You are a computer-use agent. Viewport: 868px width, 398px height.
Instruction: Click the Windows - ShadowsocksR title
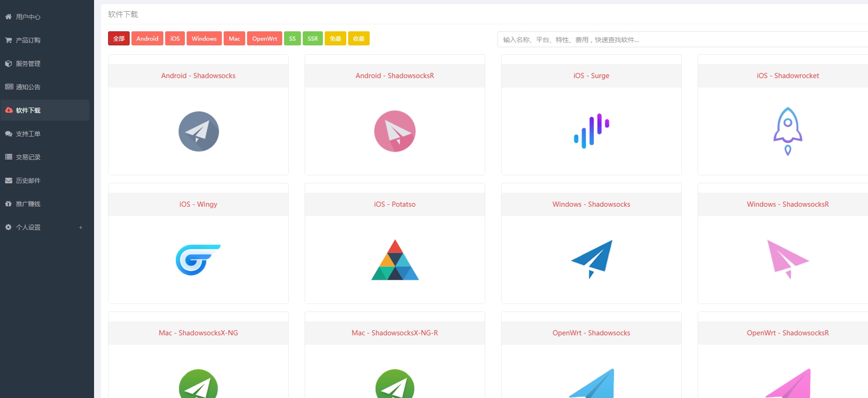[x=788, y=204]
